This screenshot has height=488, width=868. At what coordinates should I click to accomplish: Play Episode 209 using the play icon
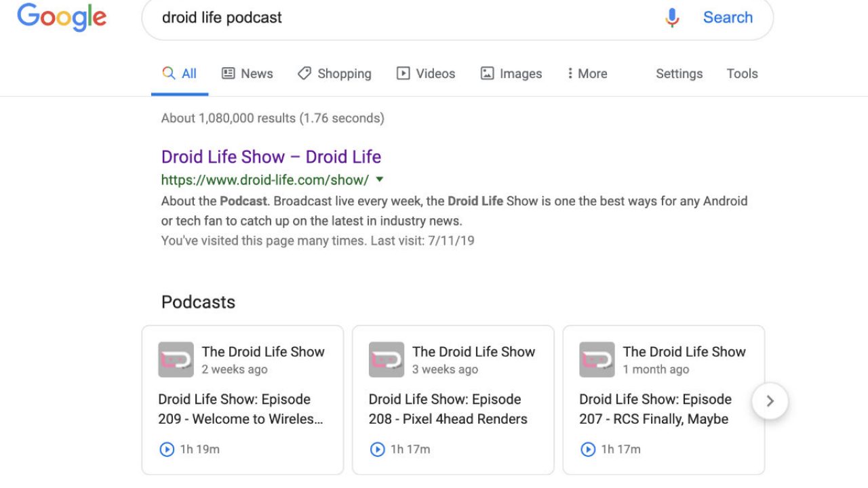pyautogui.click(x=167, y=449)
